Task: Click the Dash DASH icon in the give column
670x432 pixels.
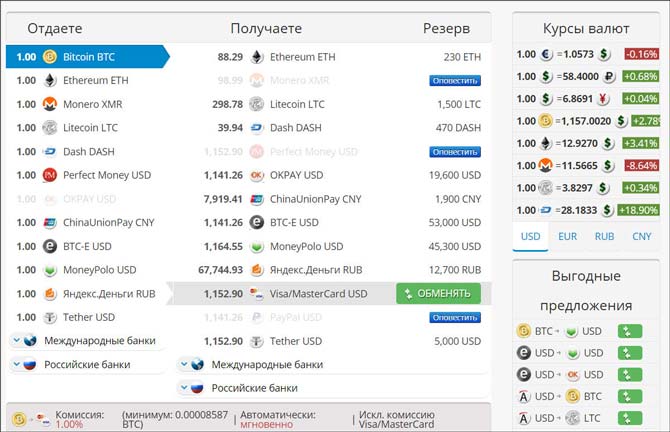Action: [x=50, y=151]
